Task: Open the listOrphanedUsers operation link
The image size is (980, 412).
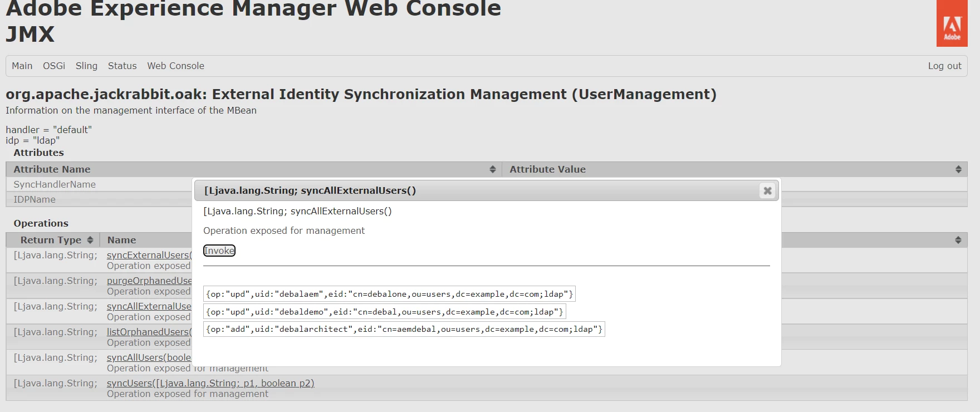Action: coord(149,332)
